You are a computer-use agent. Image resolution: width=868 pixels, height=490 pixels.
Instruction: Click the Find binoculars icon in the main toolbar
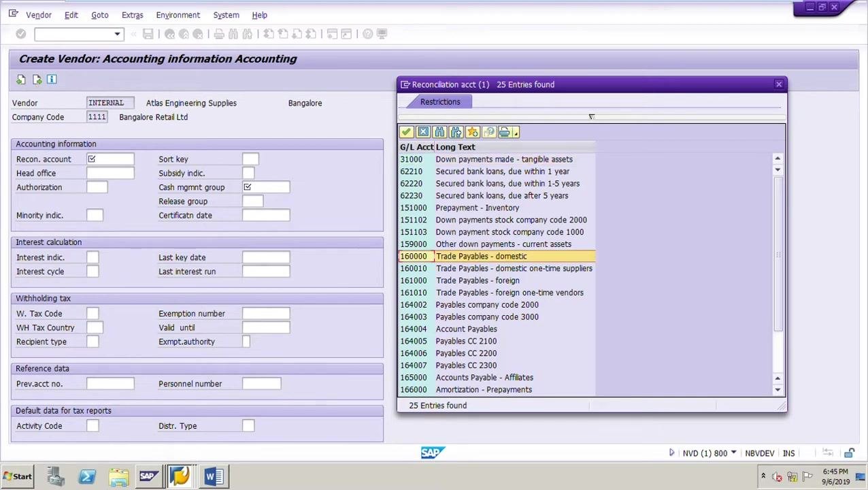[233, 34]
